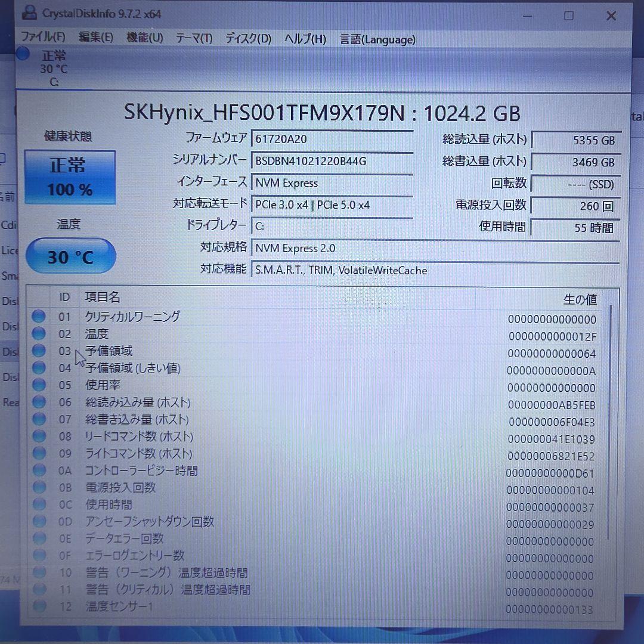Open the ヘルプ(H) help menu

[305, 39]
